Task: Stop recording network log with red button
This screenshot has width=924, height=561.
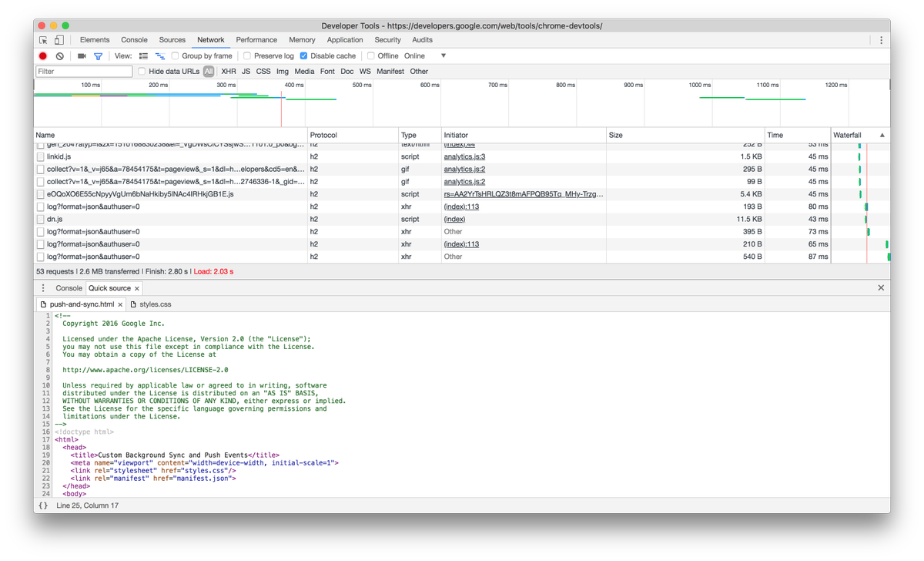Action: pyautogui.click(x=43, y=55)
